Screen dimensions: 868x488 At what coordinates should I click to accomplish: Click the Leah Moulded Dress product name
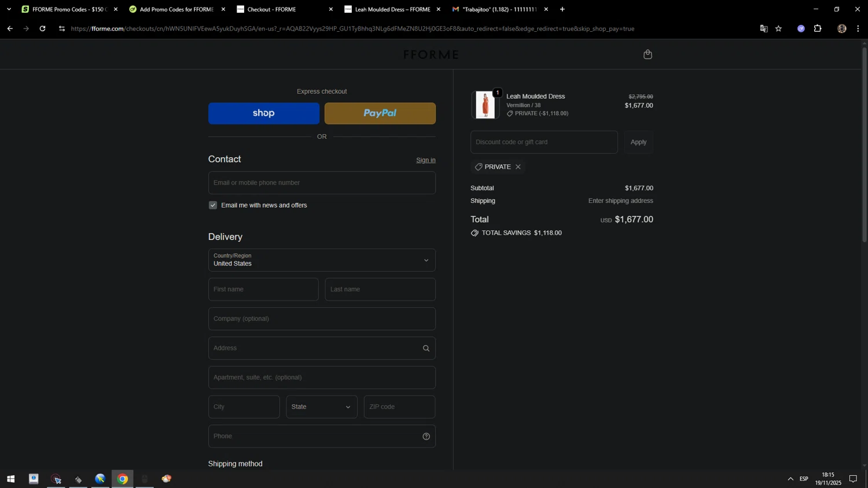click(x=535, y=97)
